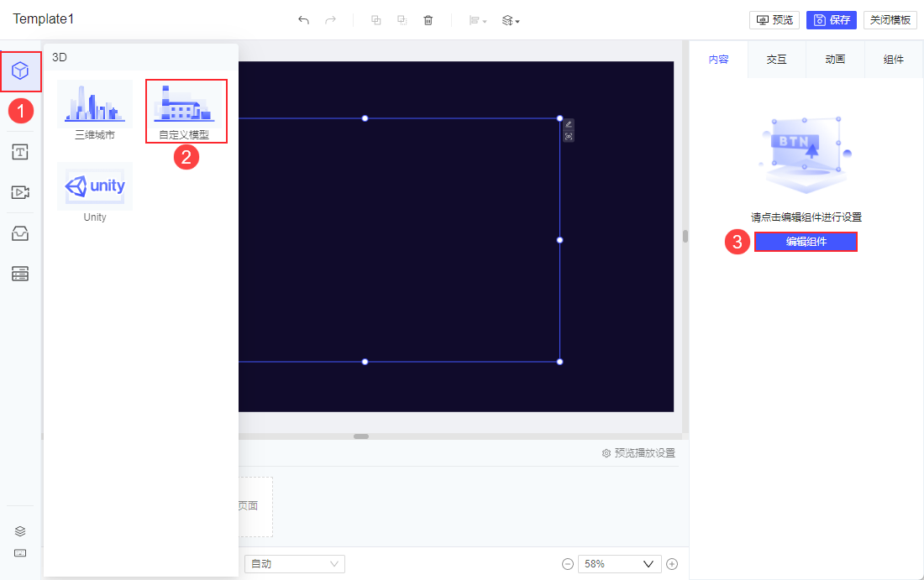Open the layers icon in bottom-left sidebar

(x=21, y=530)
